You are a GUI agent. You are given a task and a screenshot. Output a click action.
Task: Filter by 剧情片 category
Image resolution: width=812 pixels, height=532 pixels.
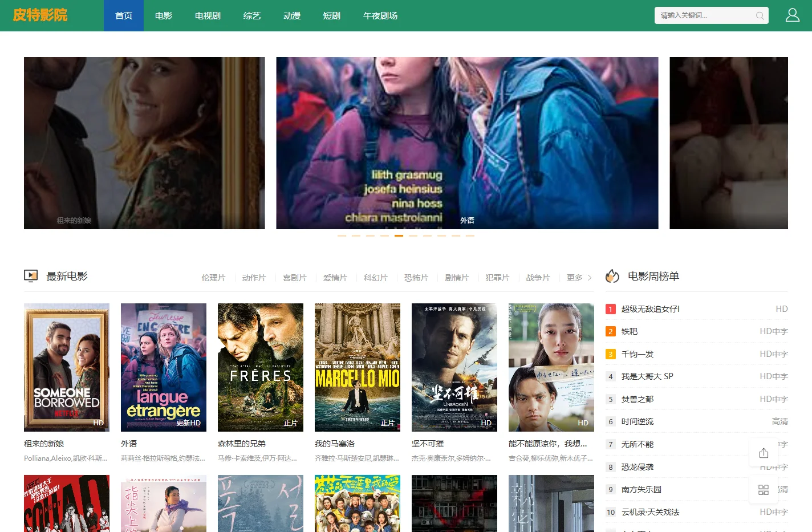pyautogui.click(x=457, y=278)
